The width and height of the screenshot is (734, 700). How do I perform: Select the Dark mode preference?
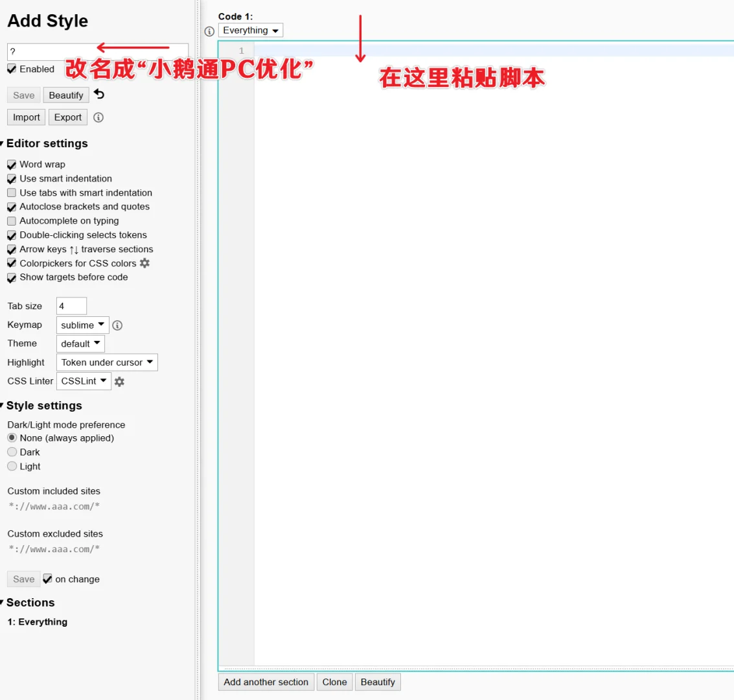point(11,452)
